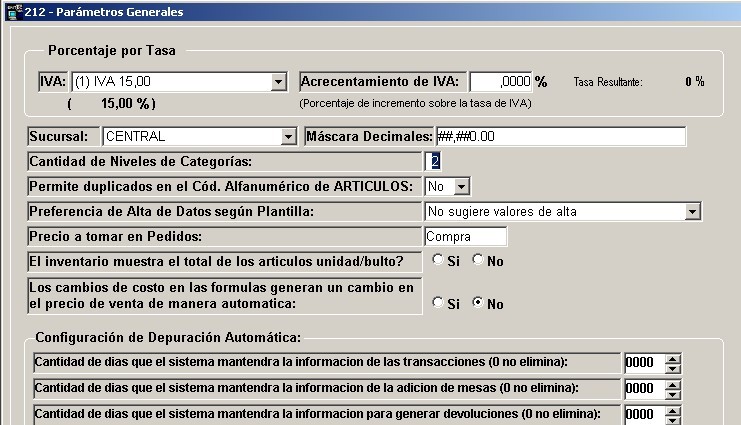Viewport: 741px width, 425px height.
Task: Expand the Sucursal dropdown showing CENTRAL
Action: click(x=288, y=136)
